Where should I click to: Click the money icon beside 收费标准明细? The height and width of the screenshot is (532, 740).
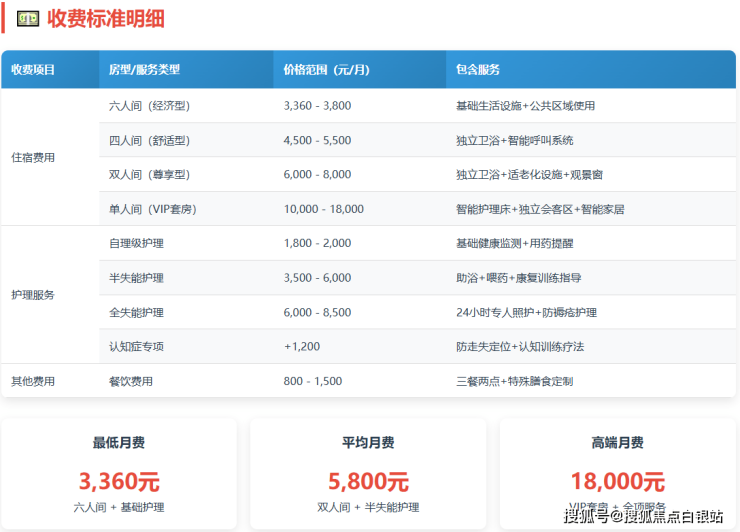point(30,18)
